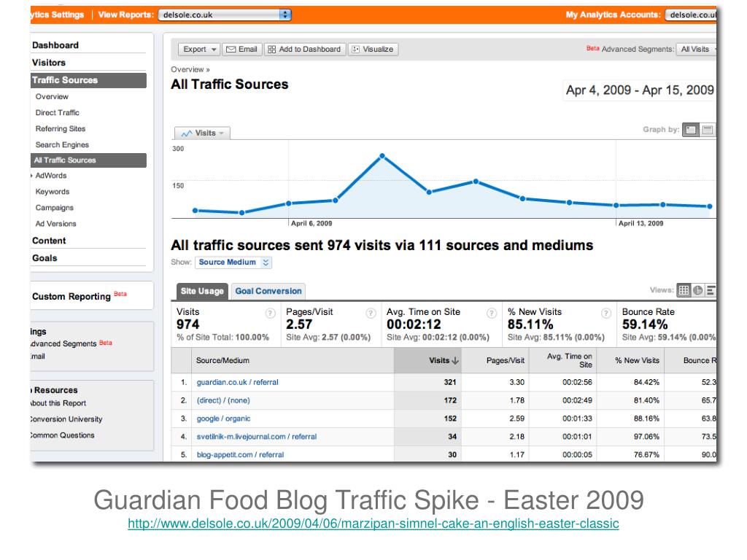Screen dimensions: 747x560
Task: Click help icon next to Pages/Visit
Action: (x=371, y=313)
